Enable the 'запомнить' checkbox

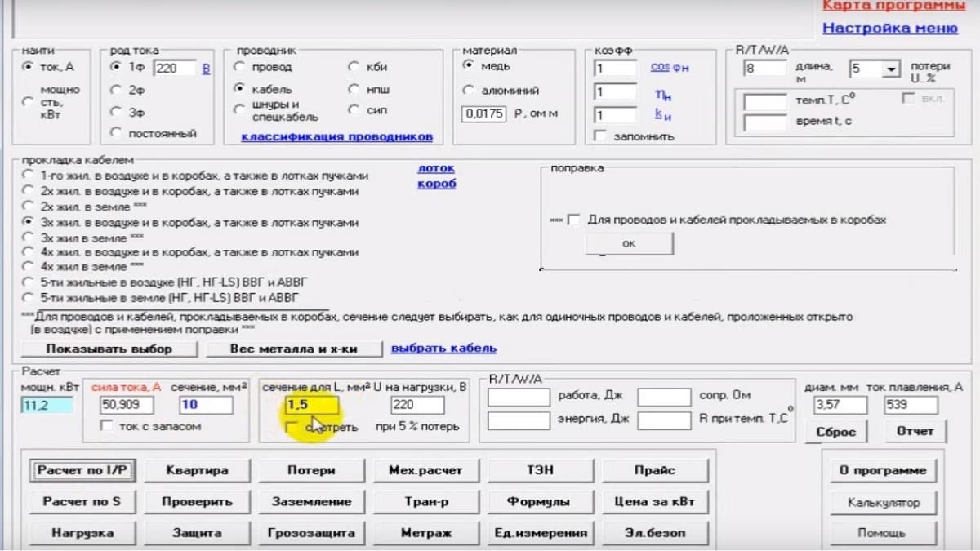coord(600,136)
